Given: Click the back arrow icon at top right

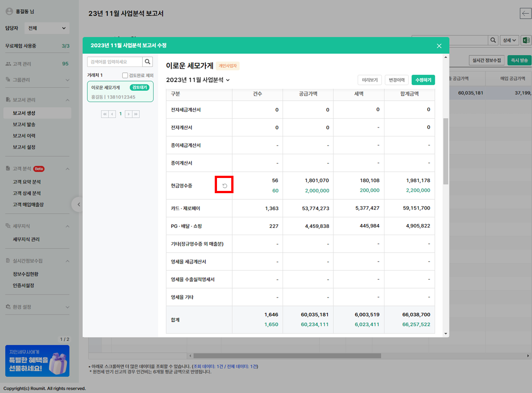Looking at the screenshot, I should pyautogui.click(x=525, y=14).
